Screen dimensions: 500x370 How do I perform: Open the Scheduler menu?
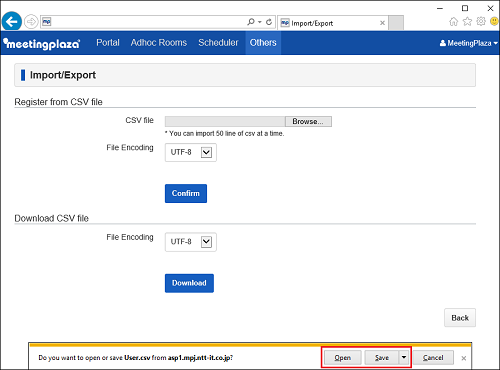tap(218, 43)
